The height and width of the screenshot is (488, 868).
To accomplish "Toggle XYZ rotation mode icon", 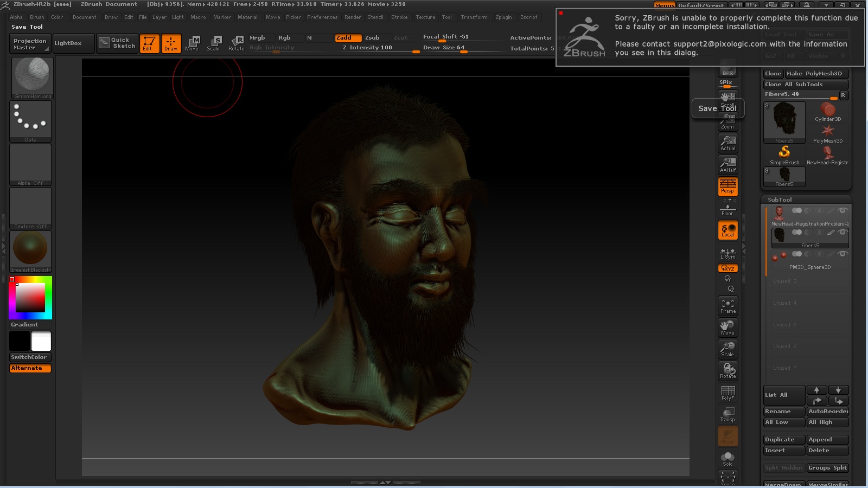I will coord(727,268).
